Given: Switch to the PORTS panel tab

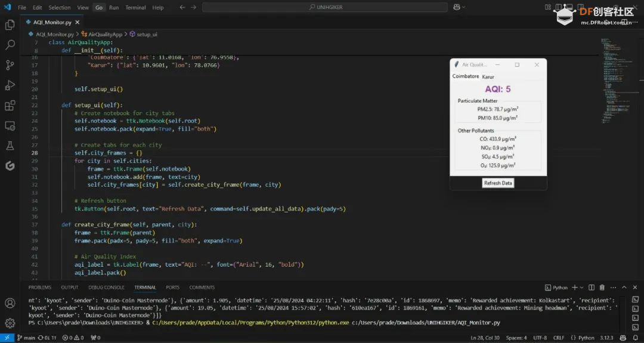Looking at the screenshot, I should point(172,288).
